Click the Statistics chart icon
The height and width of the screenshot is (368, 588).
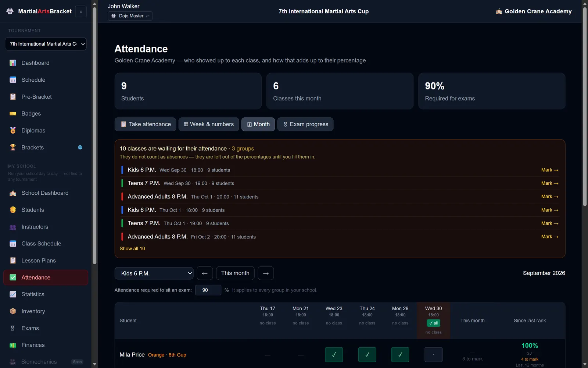coord(13,294)
